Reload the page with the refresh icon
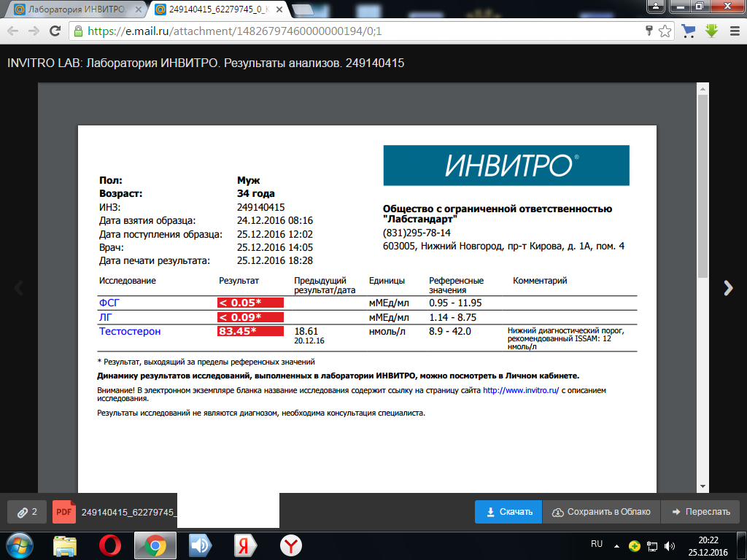The image size is (747, 560). 55,31
